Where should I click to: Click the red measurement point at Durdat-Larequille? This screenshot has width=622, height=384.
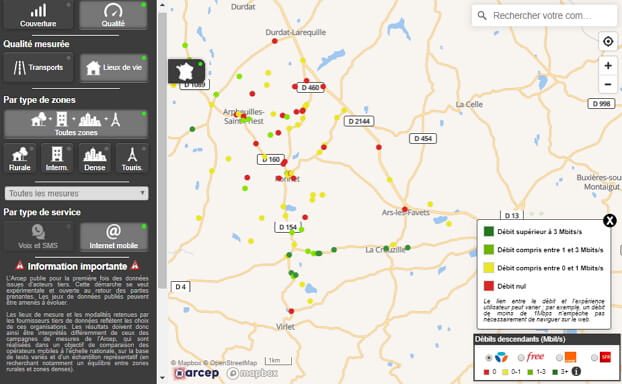click(x=275, y=40)
